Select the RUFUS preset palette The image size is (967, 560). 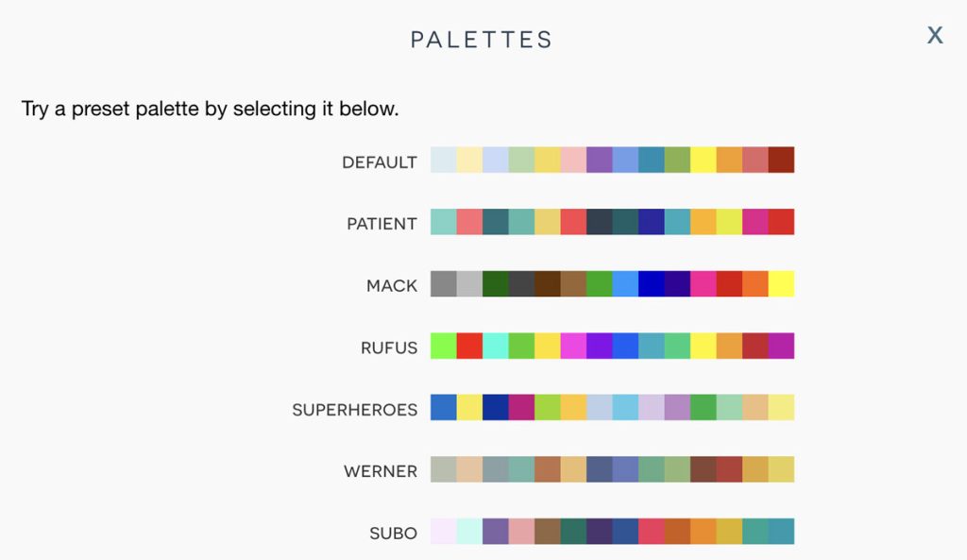click(x=612, y=347)
